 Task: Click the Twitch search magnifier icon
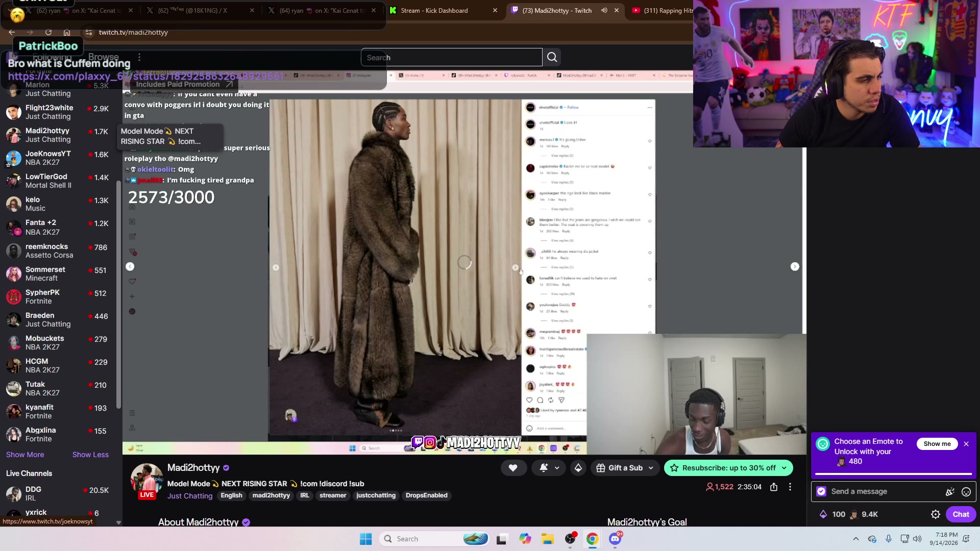552,58
